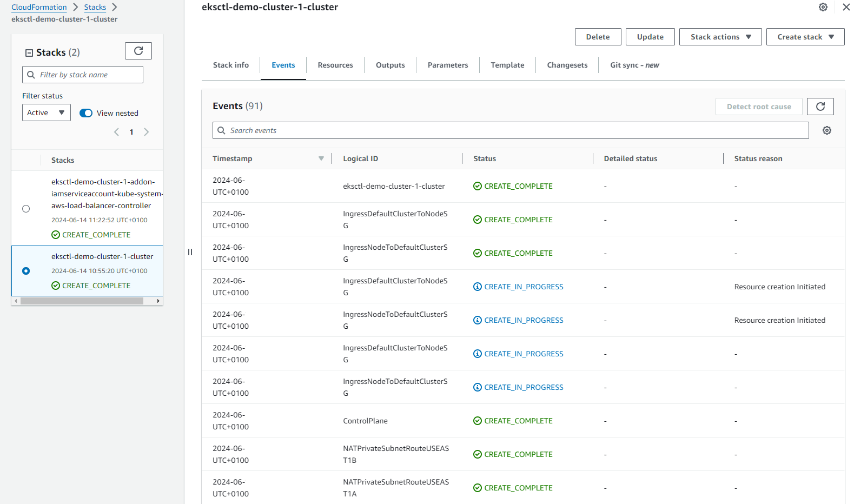Viewport: 854px width, 504px height.
Task: Go to next stacks page
Action: pyautogui.click(x=146, y=132)
